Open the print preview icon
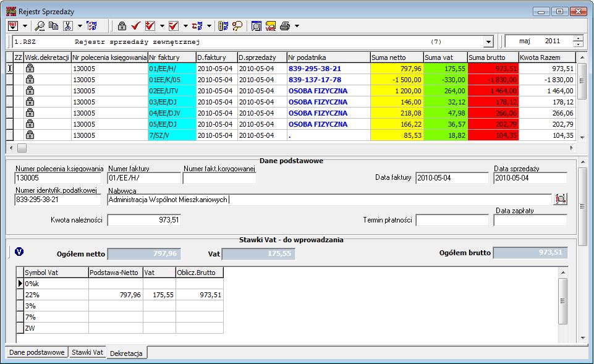 click(x=257, y=26)
